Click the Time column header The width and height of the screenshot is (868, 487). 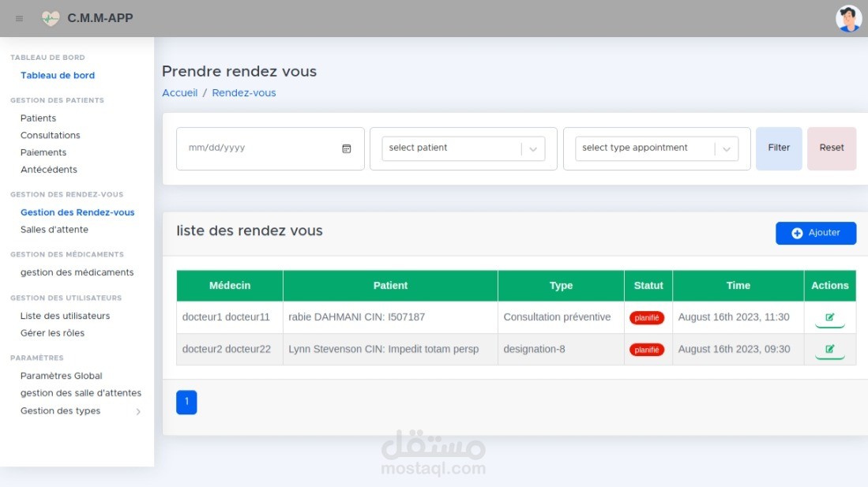click(x=738, y=286)
